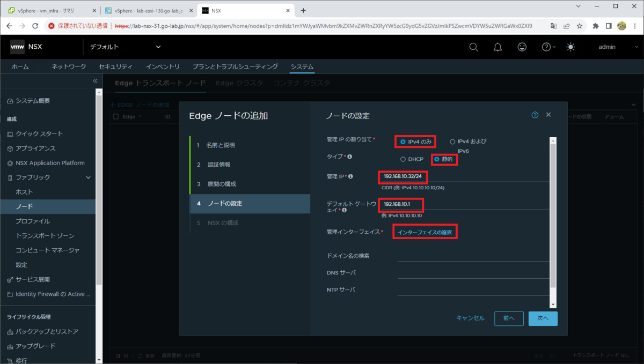This screenshot has width=644, height=364.
Task: Click ドメイン名の検索 input field
Action: click(474, 256)
